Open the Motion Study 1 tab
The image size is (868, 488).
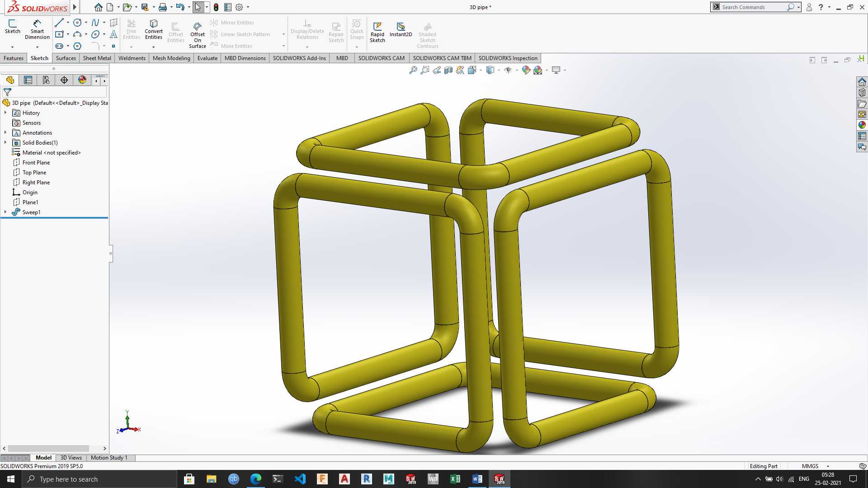109,458
